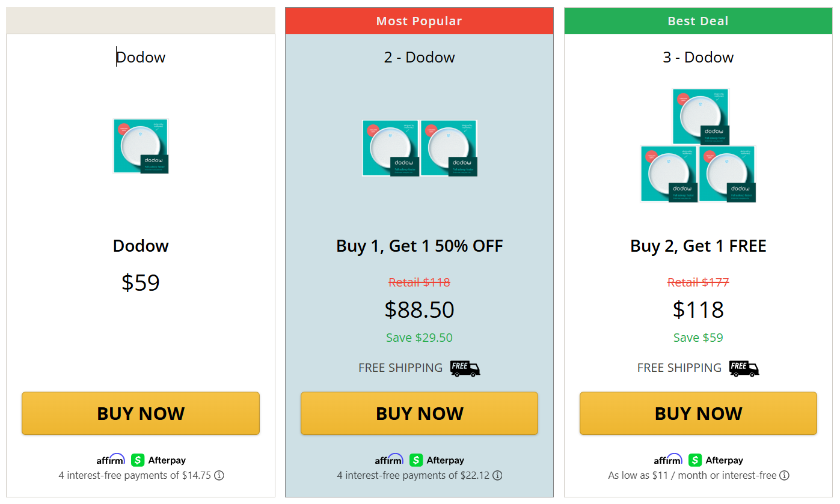840x504 pixels.
Task: Click BUY NOW under the Best Deal offer
Action: tap(697, 413)
